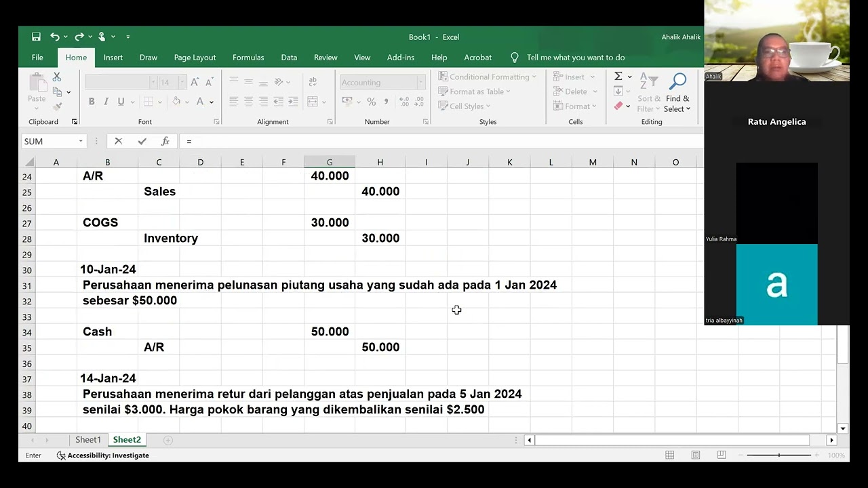Click the AutoSum sigma icon

(x=618, y=76)
